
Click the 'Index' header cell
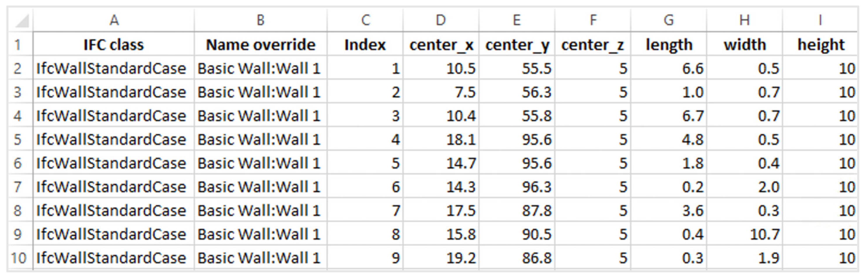[x=365, y=45]
